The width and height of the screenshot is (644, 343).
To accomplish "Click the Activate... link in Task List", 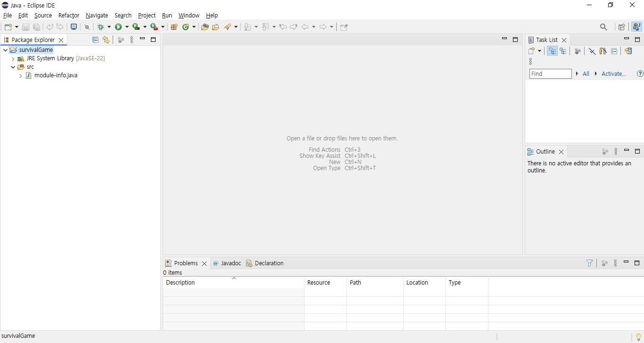I will coord(613,74).
